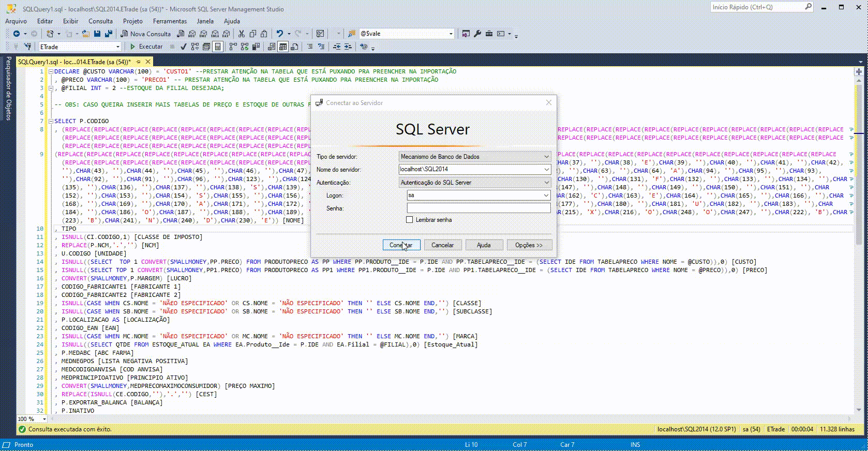868x451 pixels.
Task: Open the @Svale find combo box
Action: (451, 34)
